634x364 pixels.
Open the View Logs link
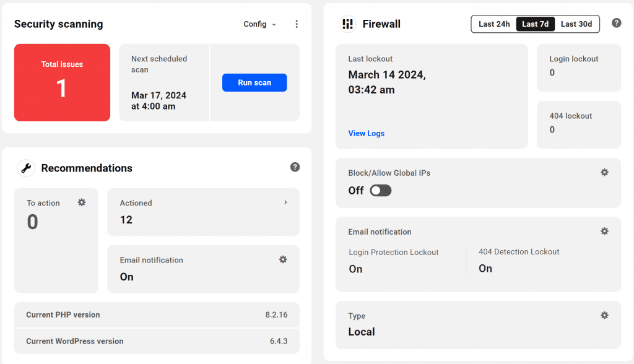pyautogui.click(x=367, y=133)
